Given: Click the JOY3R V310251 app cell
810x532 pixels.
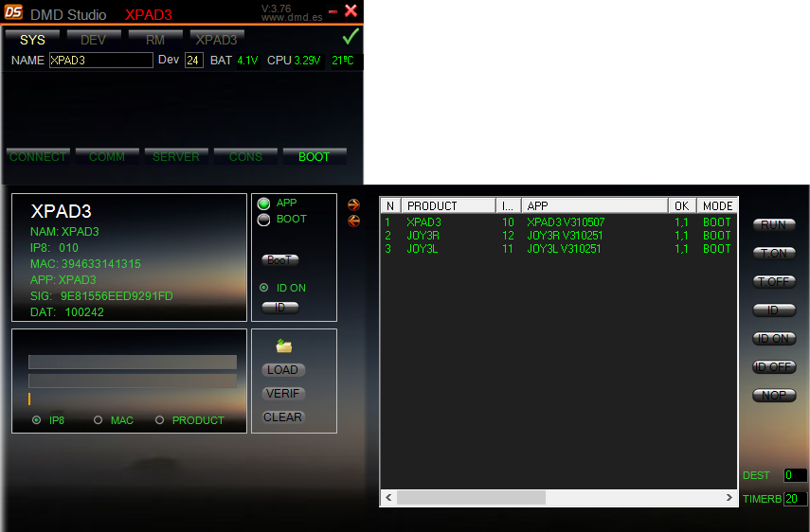Looking at the screenshot, I should pyautogui.click(x=565, y=236).
